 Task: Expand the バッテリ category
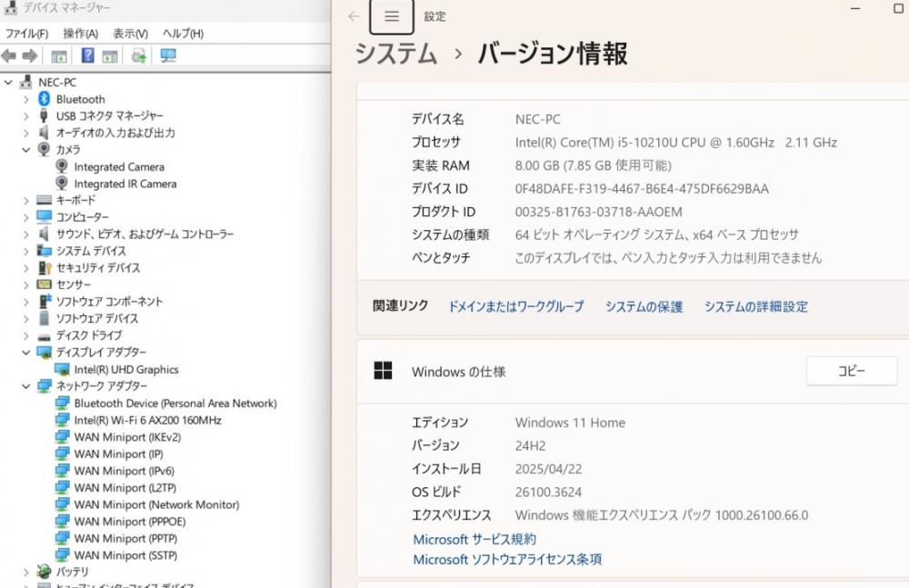click(x=26, y=572)
